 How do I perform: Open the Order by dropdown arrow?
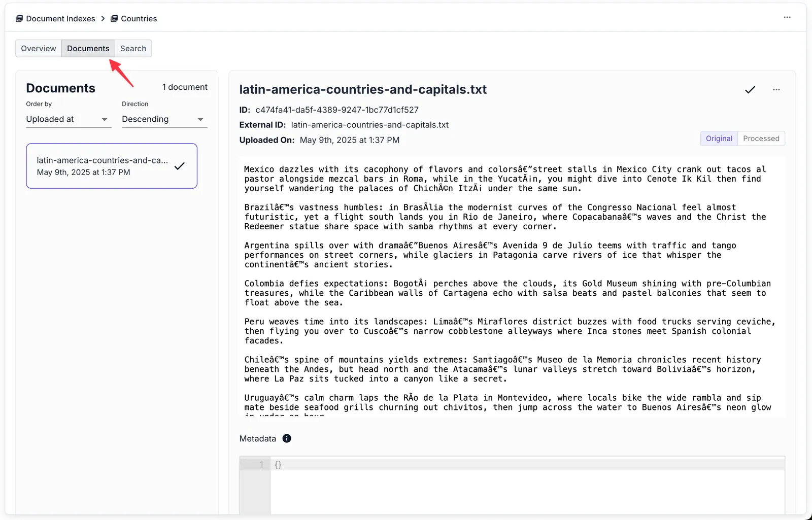pos(105,120)
